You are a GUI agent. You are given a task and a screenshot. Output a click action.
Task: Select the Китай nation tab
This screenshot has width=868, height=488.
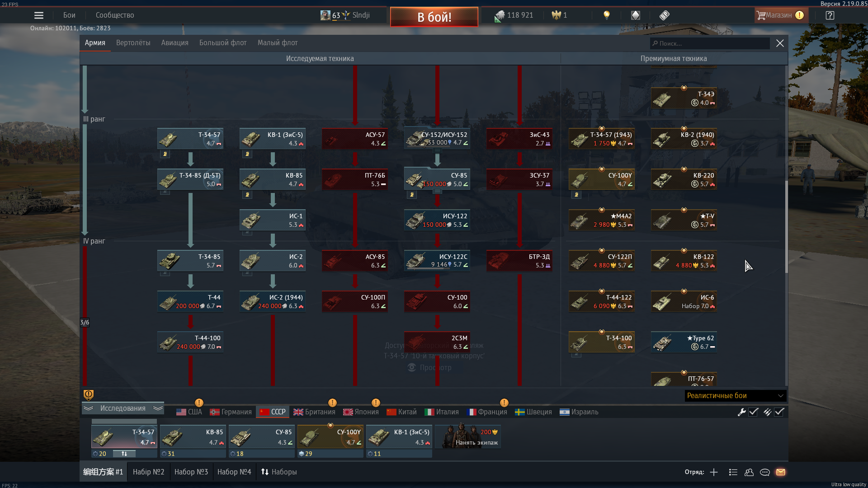(x=402, y=412)
